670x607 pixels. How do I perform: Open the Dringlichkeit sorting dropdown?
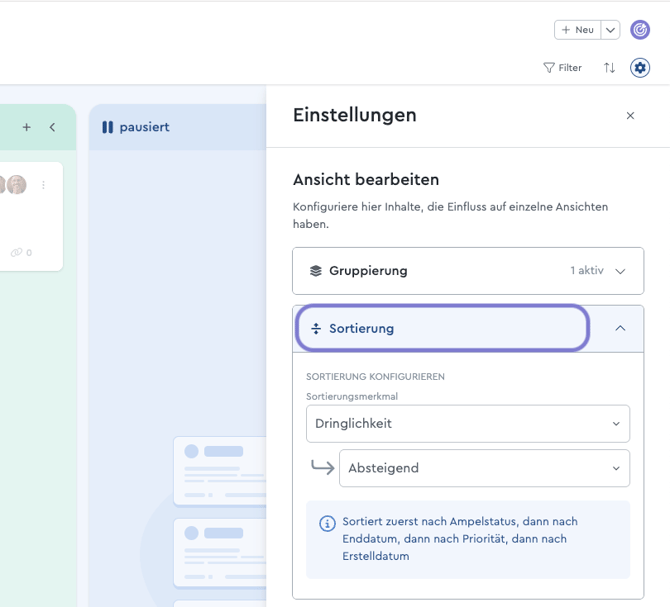pos(468,423)
